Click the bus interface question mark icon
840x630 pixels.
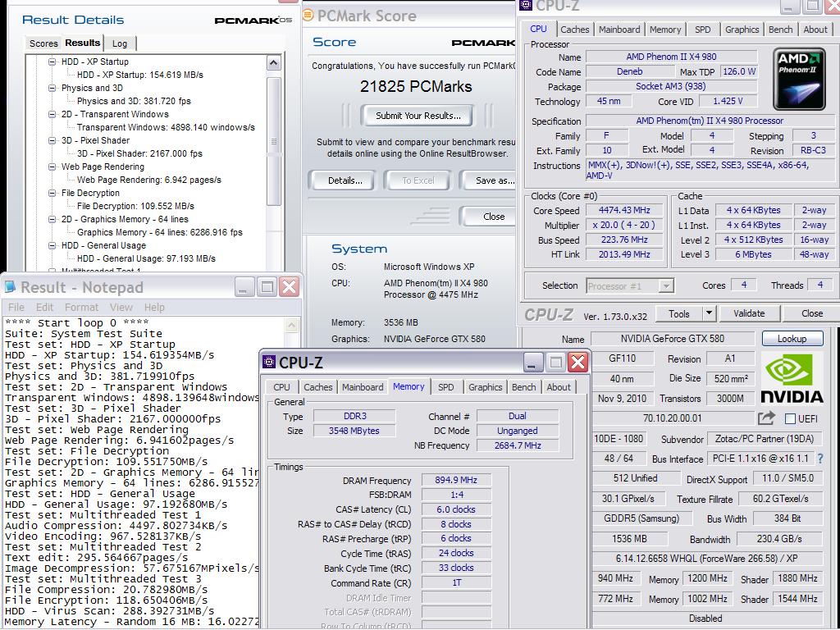click(820, 459)
